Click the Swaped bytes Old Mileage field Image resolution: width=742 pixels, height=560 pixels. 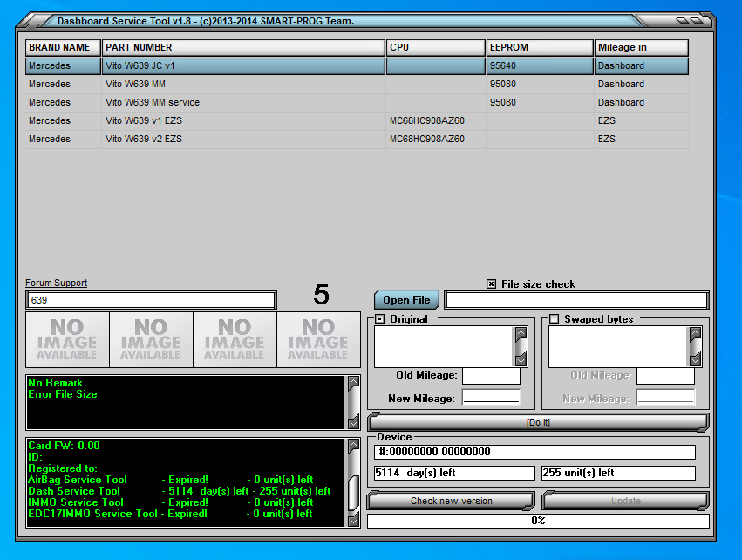click(665, 375)
